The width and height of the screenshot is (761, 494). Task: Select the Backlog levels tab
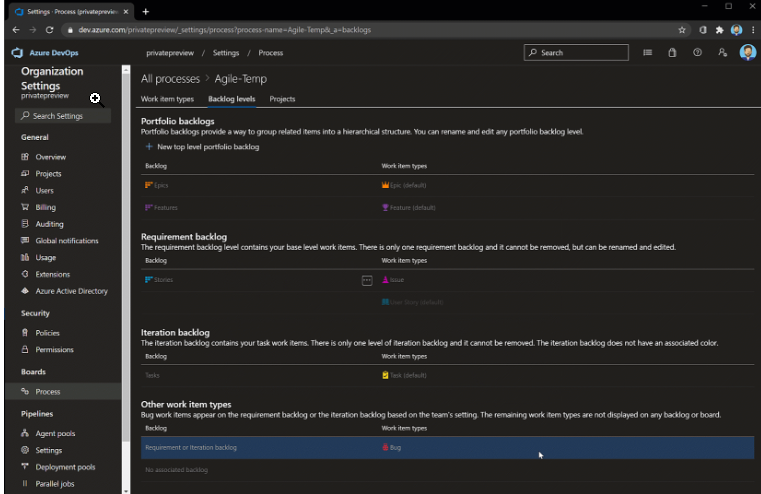tap(232, 99)
